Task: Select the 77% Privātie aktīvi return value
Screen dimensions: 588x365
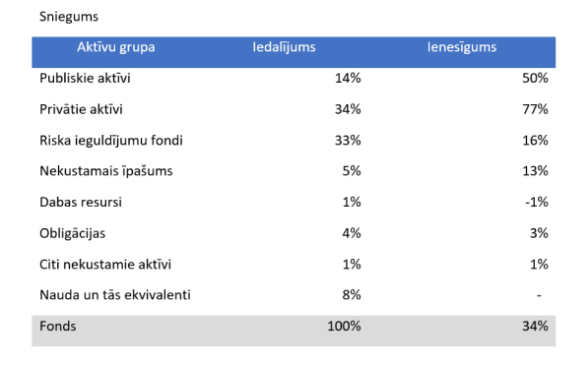Action: pos(535,109)
